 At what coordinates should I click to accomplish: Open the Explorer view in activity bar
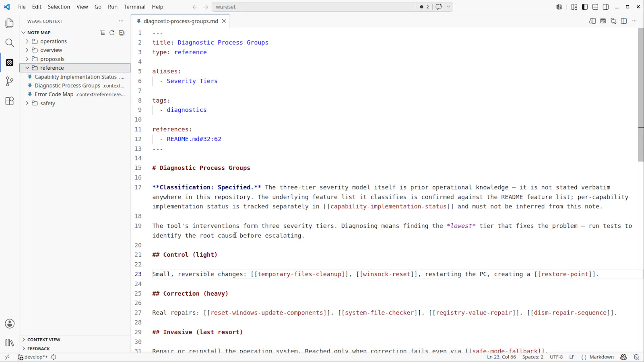(10, 23)
